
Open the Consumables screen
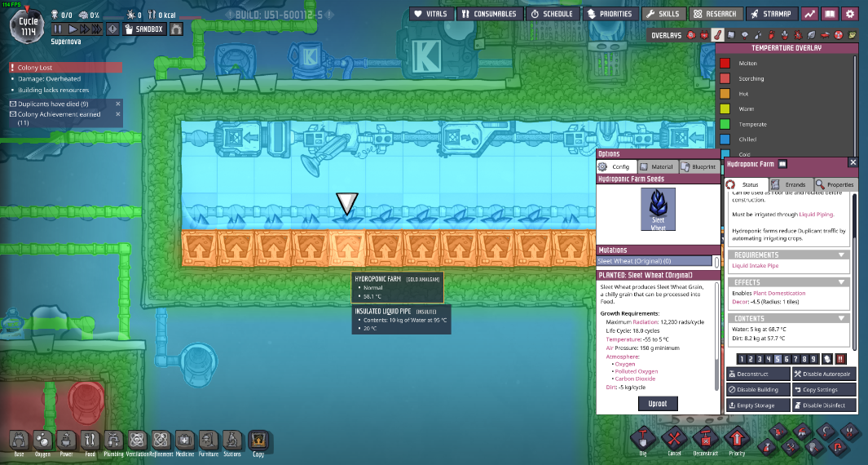pos(489,14)
